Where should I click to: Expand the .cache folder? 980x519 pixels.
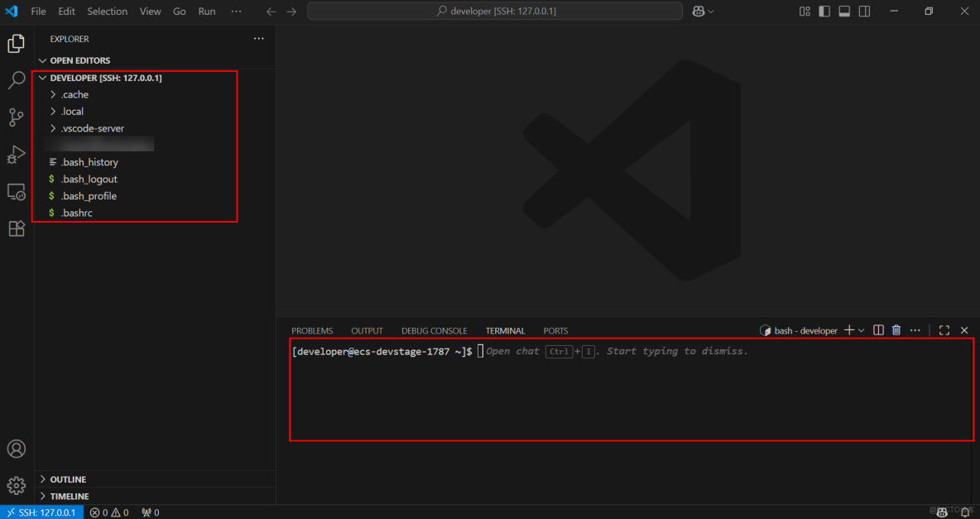(x=155, y=95)
